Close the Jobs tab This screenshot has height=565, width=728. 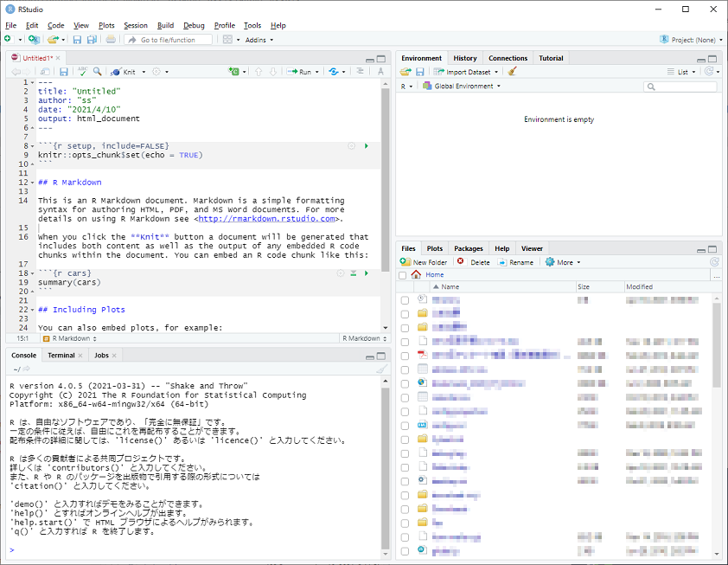[114, 356]
